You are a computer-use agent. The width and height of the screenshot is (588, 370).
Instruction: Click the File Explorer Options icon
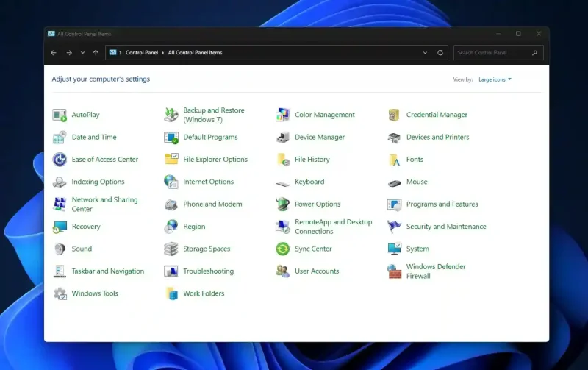tap(171, 159)
